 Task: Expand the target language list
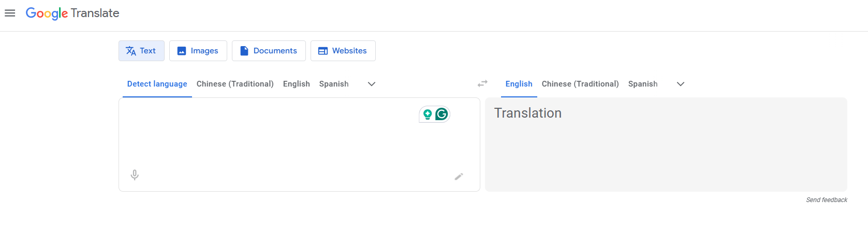[680, 84]
